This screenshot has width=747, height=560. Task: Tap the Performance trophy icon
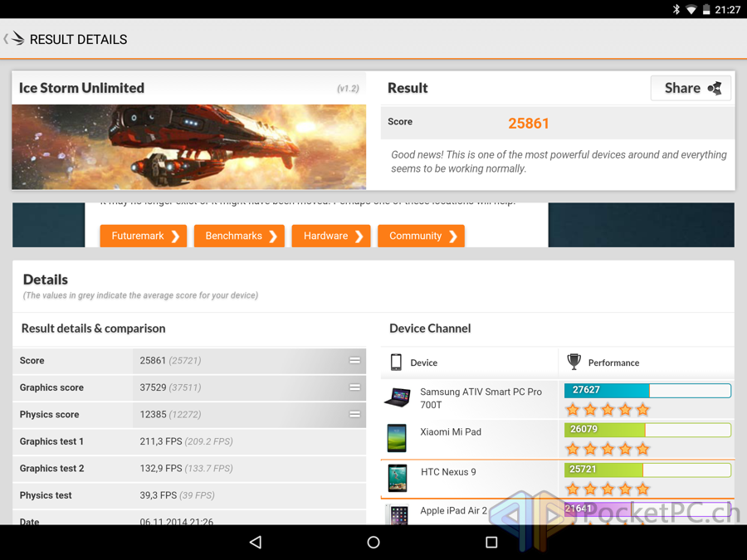point(574,362)
